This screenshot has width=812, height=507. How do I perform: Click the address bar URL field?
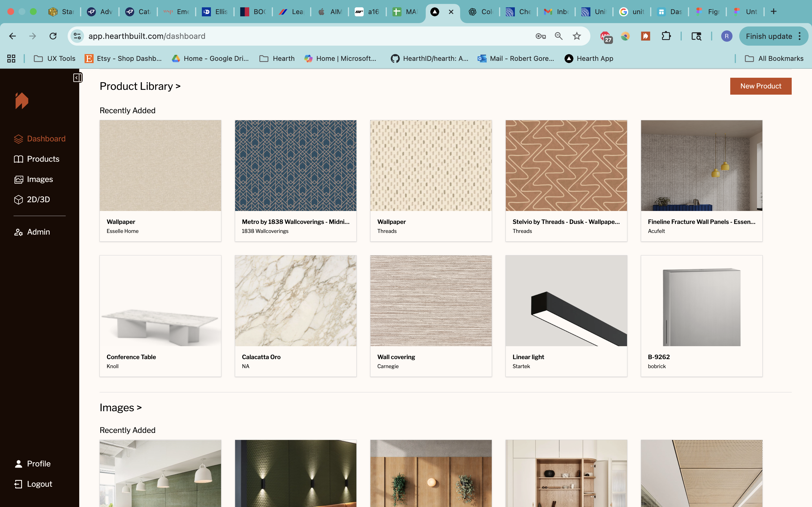pyautogui.click(x=302, y=36)
